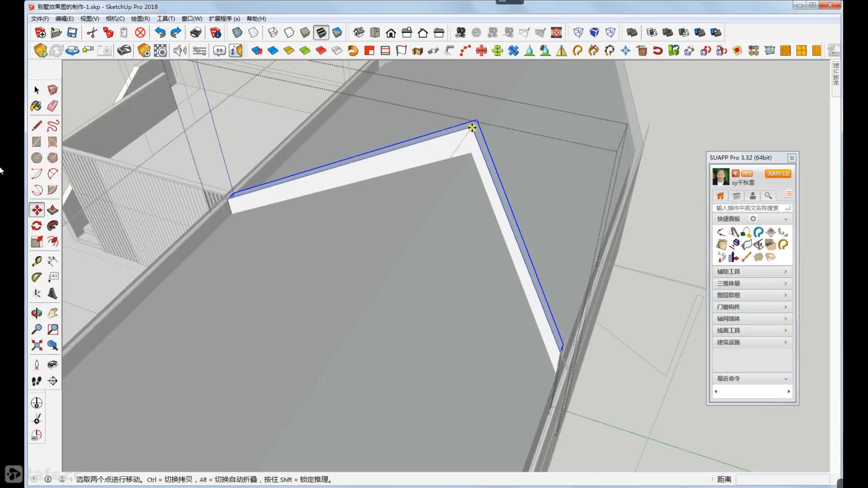Choose the Protractor tool
The image size is (868, 488).
[x=37, y=277]
